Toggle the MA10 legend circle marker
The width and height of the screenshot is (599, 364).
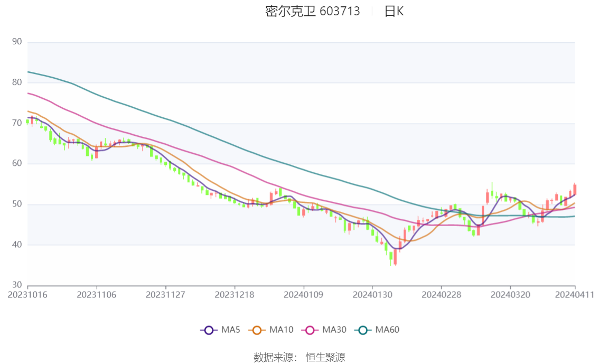tap(257, 330)
